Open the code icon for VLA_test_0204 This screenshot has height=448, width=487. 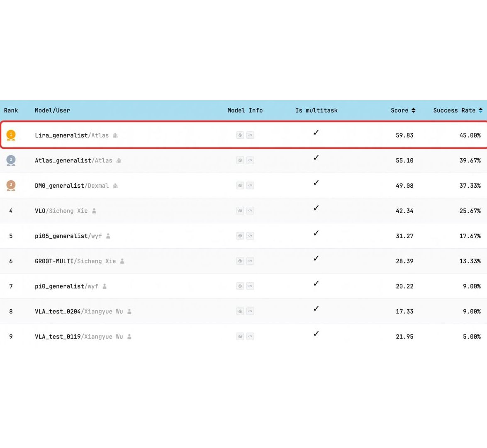pos(250,311)
